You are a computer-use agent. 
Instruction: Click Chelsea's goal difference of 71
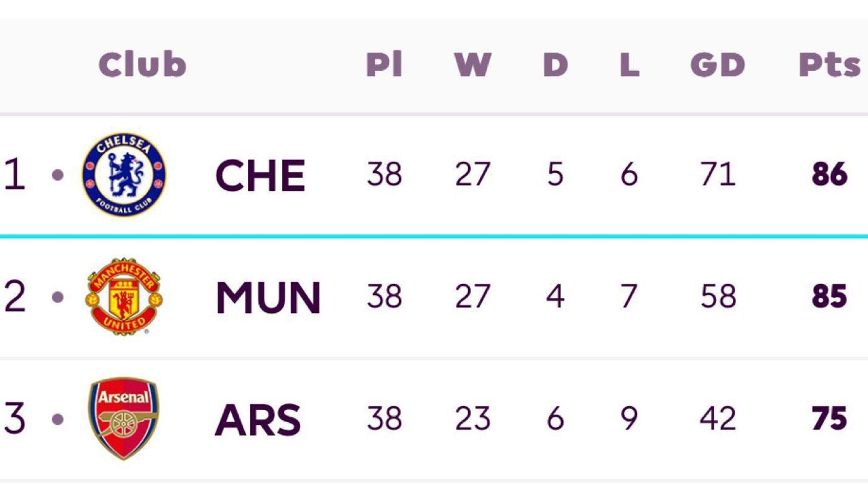point(717,175)
